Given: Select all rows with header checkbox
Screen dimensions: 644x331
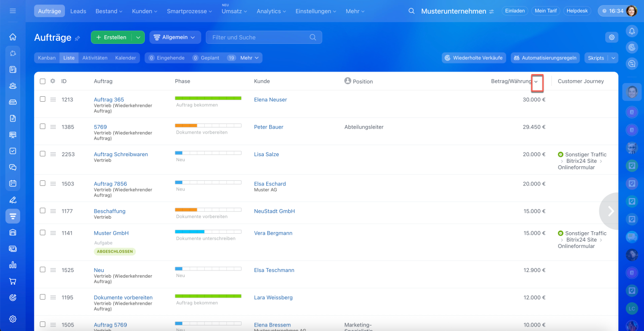Looking at the screenshot, I should point(43,81).
